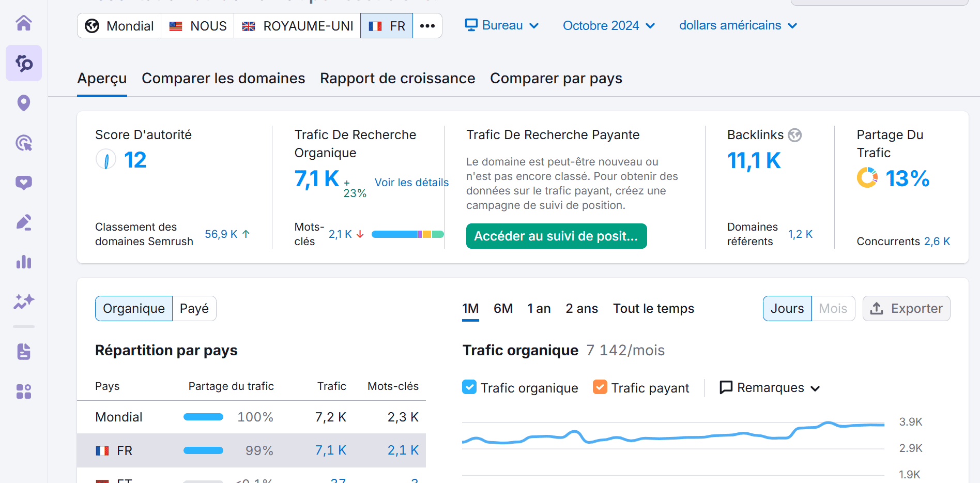Image resolution: width=980 pixels, height=483 pixels.
Task: Open the apps grid icon at sidebar bottom
Action: tap(24, 391)
